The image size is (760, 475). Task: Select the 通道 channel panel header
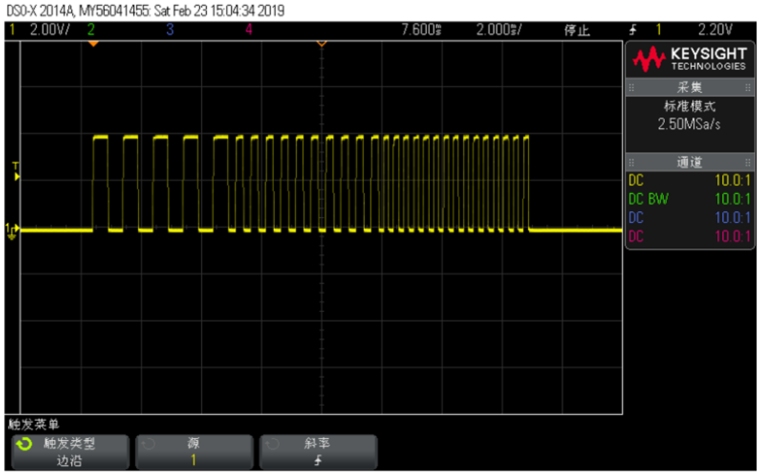coord(689,162)
